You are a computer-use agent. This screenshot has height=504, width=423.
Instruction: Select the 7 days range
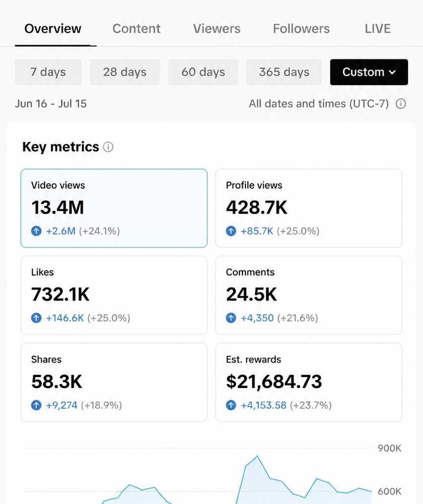[48, 72]
